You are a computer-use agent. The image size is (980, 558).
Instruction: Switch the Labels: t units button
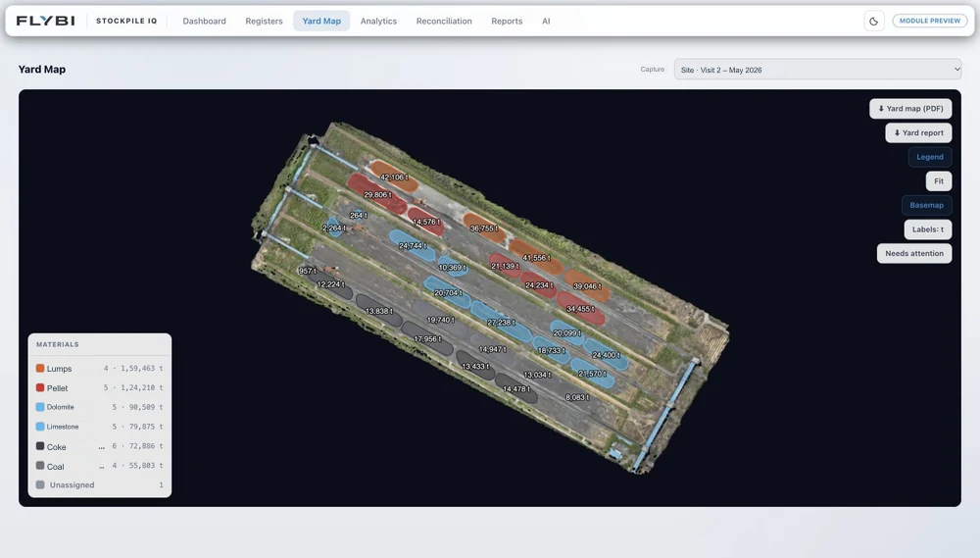pyautogui.click(x=928, y=228)
